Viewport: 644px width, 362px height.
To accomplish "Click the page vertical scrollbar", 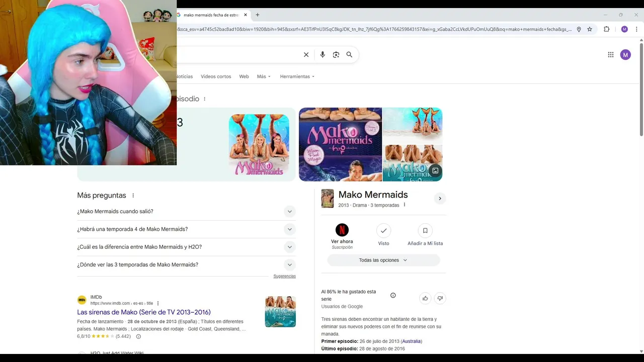I will [x=641, y=90].
